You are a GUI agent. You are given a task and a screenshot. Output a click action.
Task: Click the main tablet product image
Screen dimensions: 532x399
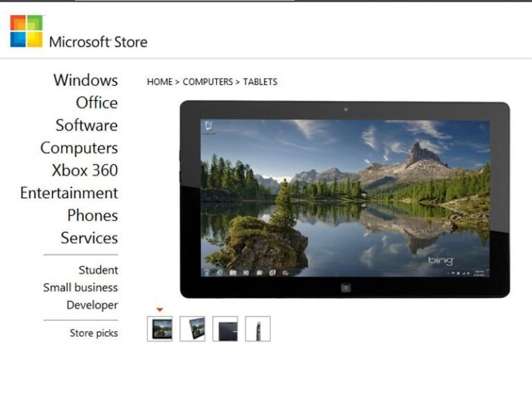coord(345,199)
